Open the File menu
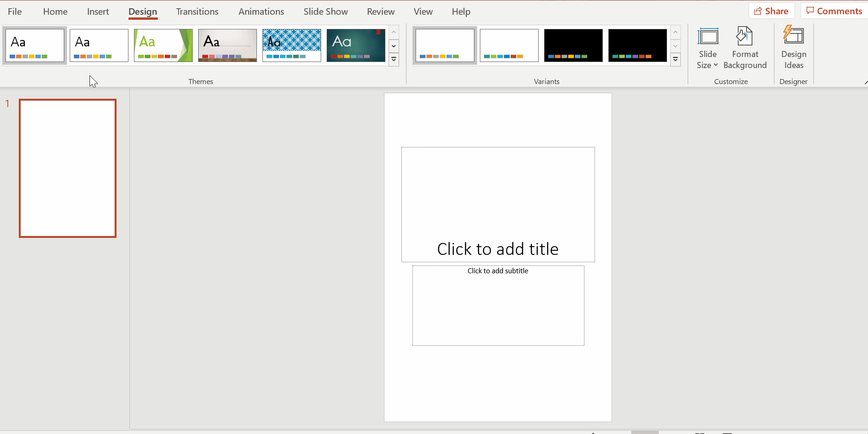This screenshot has height=434, width=868. point(15,11)
